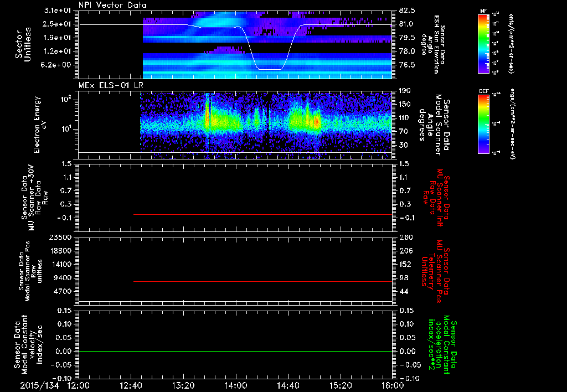Click the 150 scanner angle tick label
Screen dimensions: 567x392
[405, 105]
